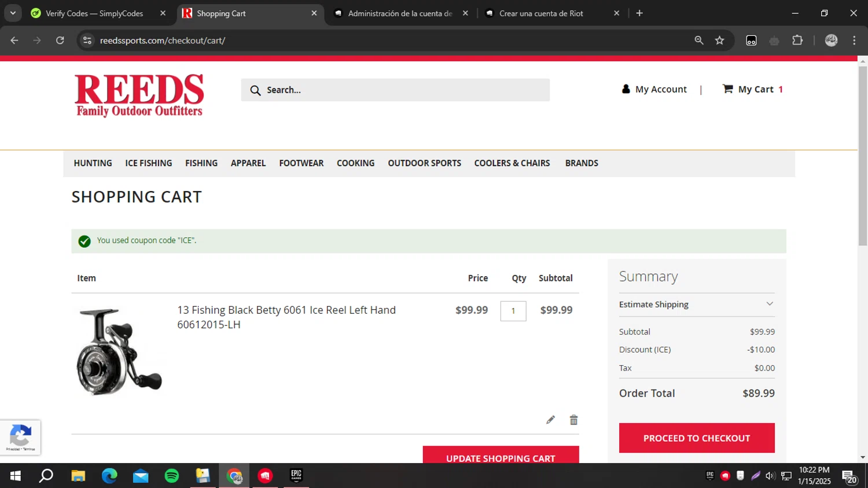
Task: Click the page vertical scrollbar thumb
Action: pyautogui.click(x=863, y=156)
